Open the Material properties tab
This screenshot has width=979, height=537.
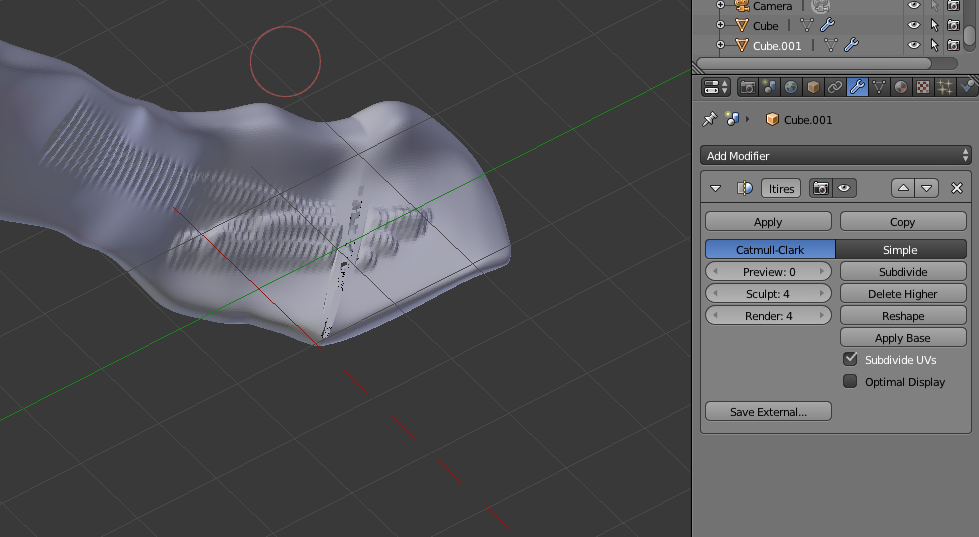901,87
